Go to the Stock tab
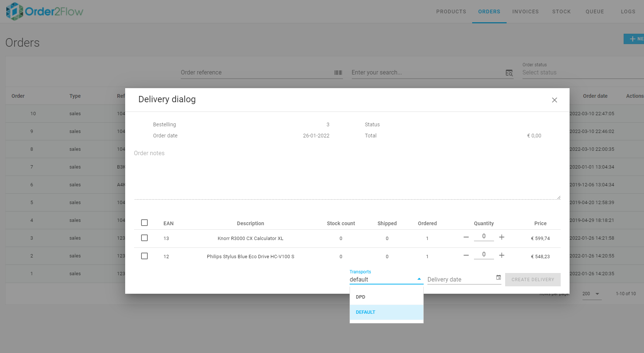The height and width of the screenshot is (353, 644). [x=561, y=11]
